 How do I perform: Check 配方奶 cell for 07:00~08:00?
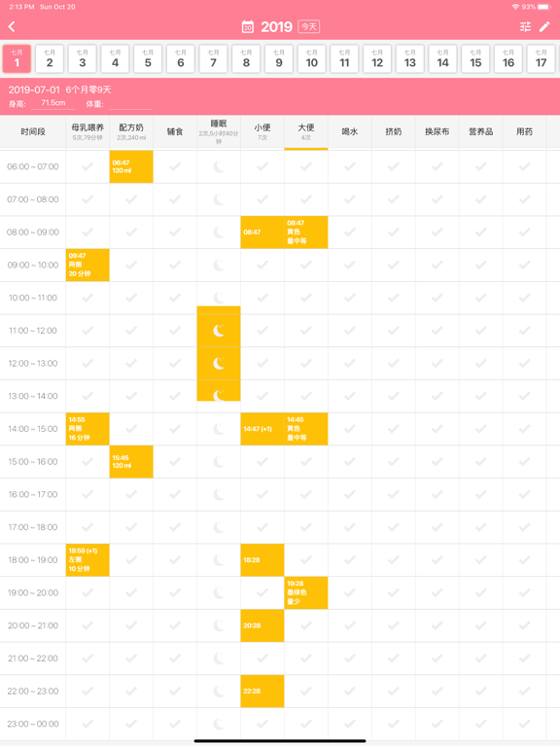[131, 199]
